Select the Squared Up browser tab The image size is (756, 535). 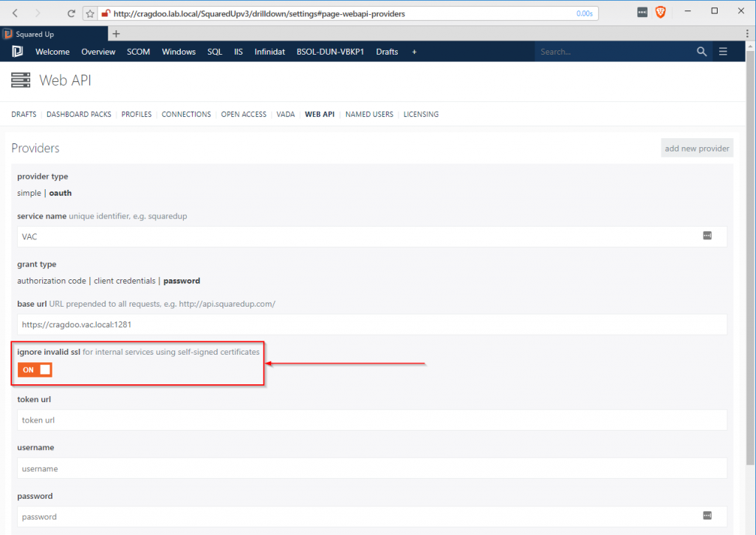54,34
